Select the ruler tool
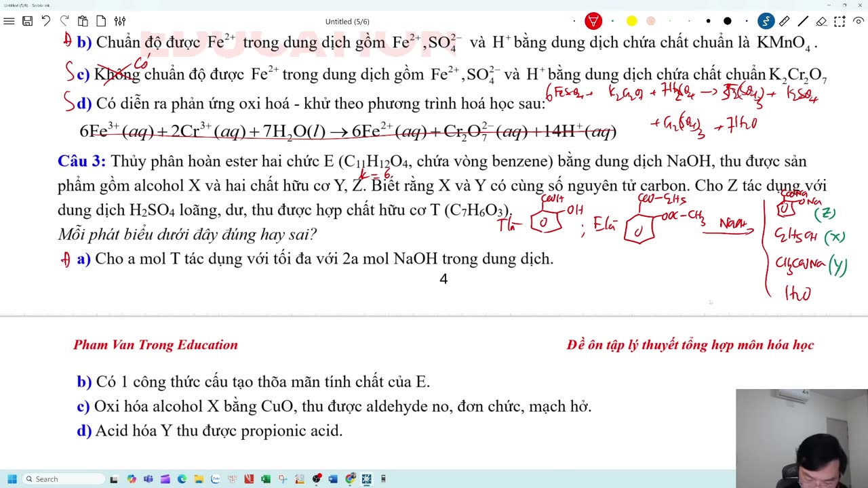868x488 pixels. (785, 21)
